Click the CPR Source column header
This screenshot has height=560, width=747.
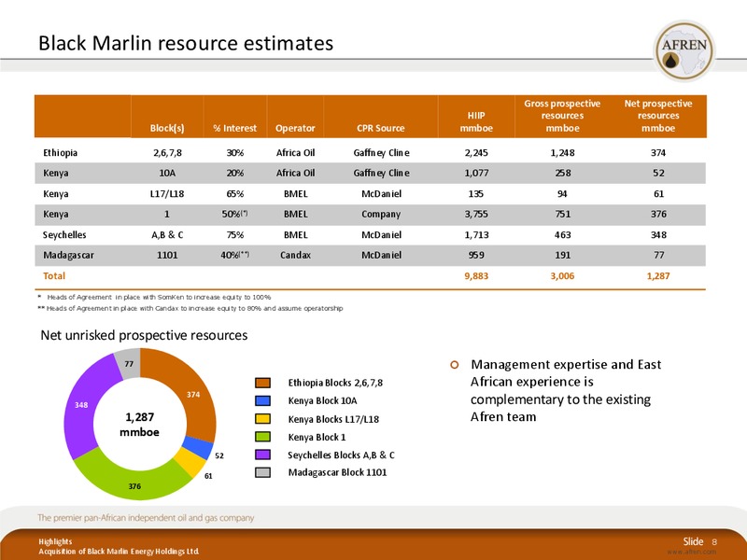(x=381, y=128)
